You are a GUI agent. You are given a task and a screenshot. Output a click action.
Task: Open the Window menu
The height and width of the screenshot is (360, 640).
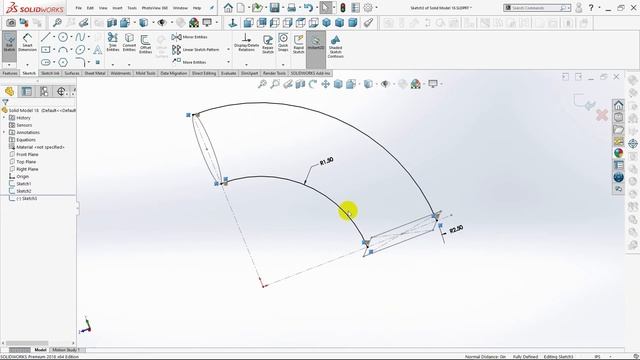180,8
